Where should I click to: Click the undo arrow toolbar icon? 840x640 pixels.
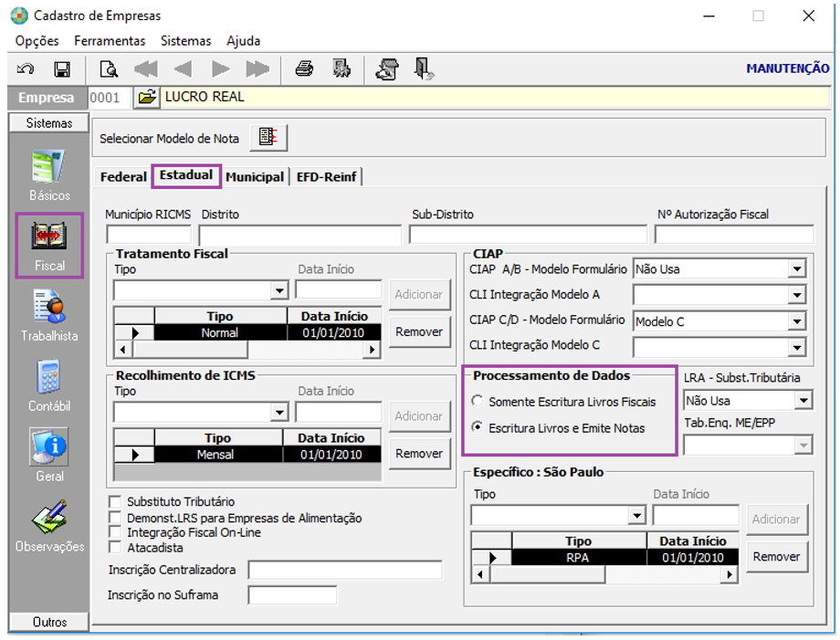tap(26, 69)
